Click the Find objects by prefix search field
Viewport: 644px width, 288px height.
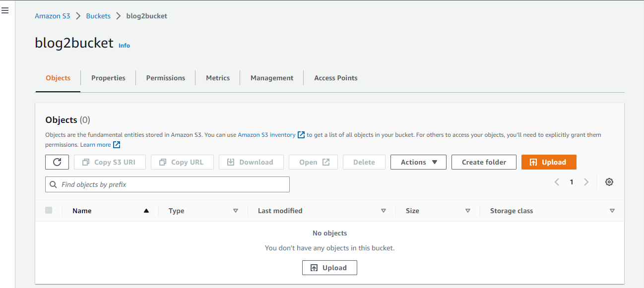(x=167, y=184)
